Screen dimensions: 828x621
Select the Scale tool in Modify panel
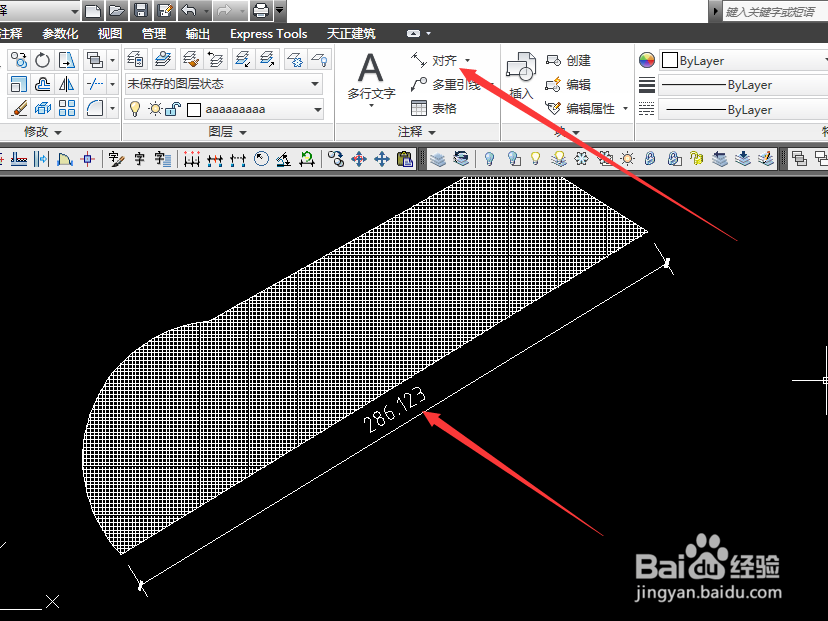18,84
